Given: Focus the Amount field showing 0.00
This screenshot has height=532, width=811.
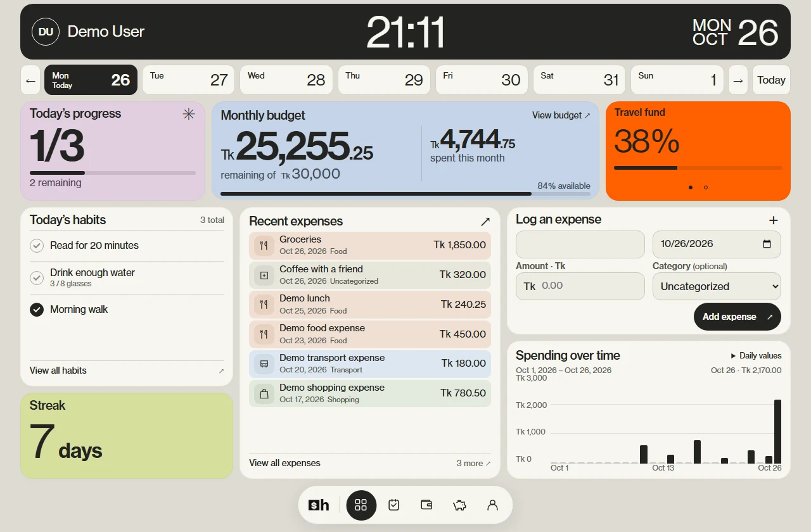Looking at the screenshot, I should coord(580,286).
